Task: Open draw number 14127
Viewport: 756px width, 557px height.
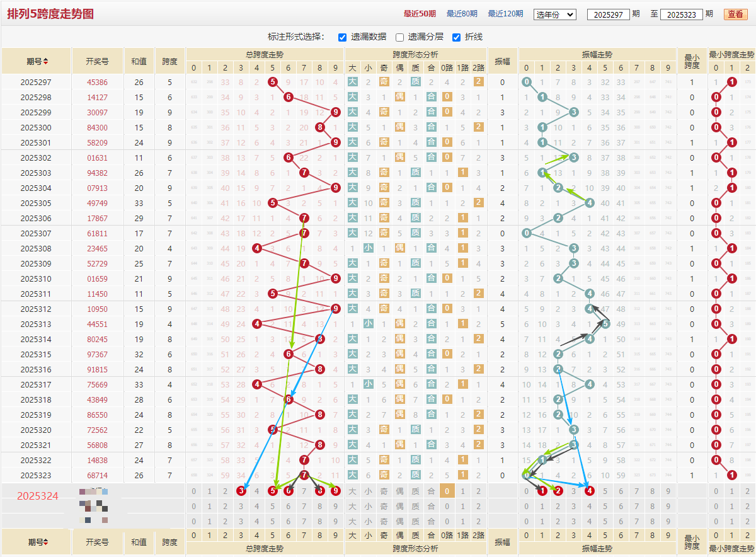Action: point(98,97)
